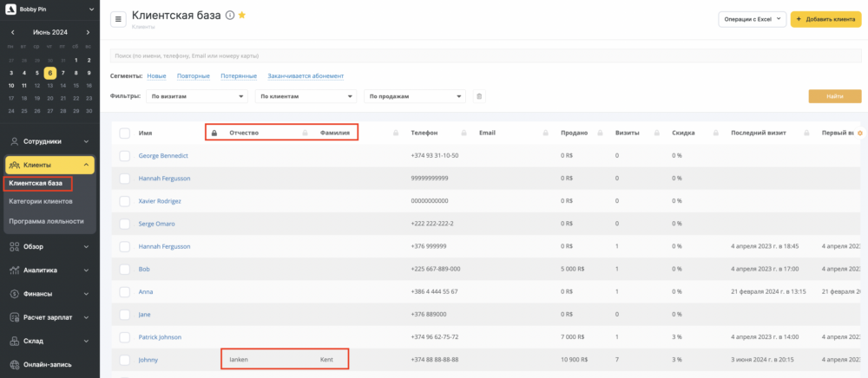Check the box for Xavier Rodrigez
The image size is (868, 378).
point(124,201)
